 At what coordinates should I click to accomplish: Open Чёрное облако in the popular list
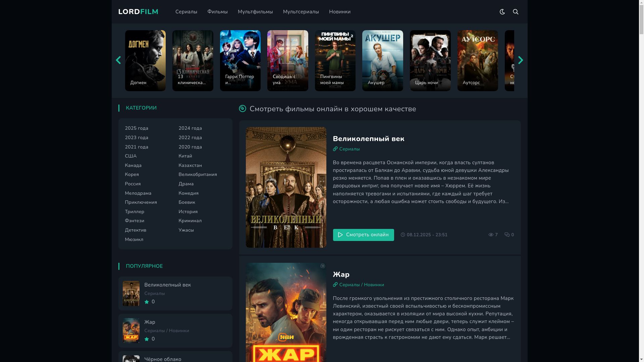(163, 359)
